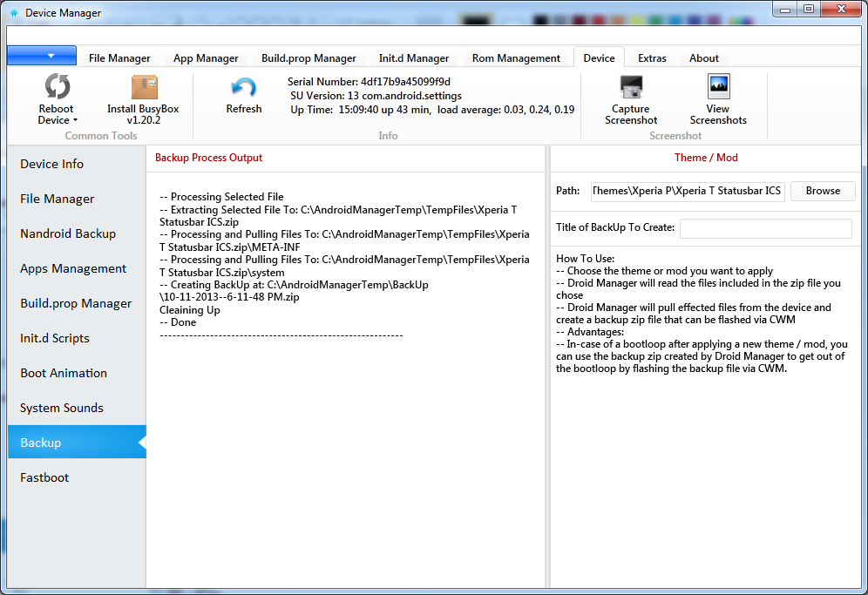Click the Refresh arrow icon
This screenshot has width=868, height=595.
coord(243,88)
